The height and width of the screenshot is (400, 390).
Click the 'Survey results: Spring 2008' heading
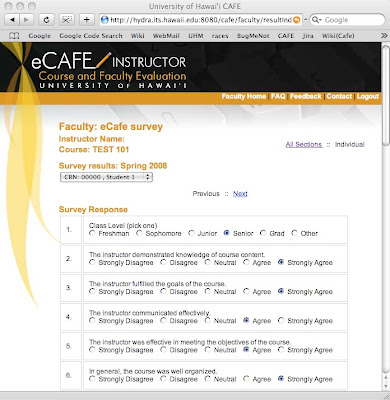(x=113, y=166)
